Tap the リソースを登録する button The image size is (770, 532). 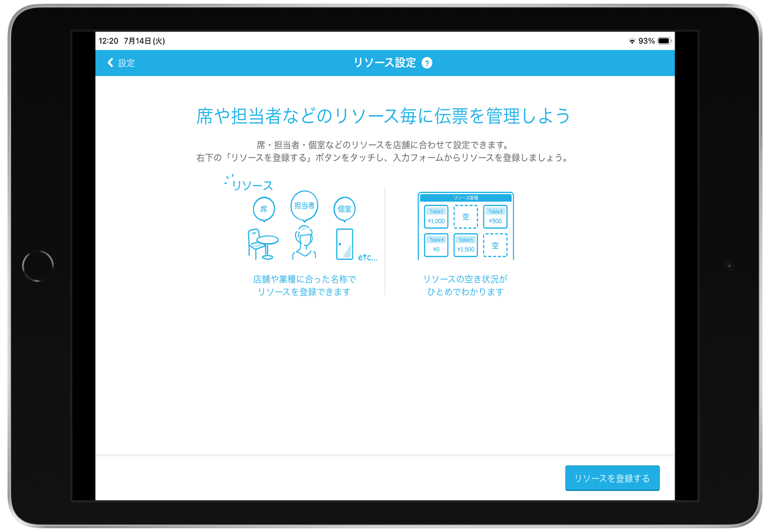(x=612, y=478)
